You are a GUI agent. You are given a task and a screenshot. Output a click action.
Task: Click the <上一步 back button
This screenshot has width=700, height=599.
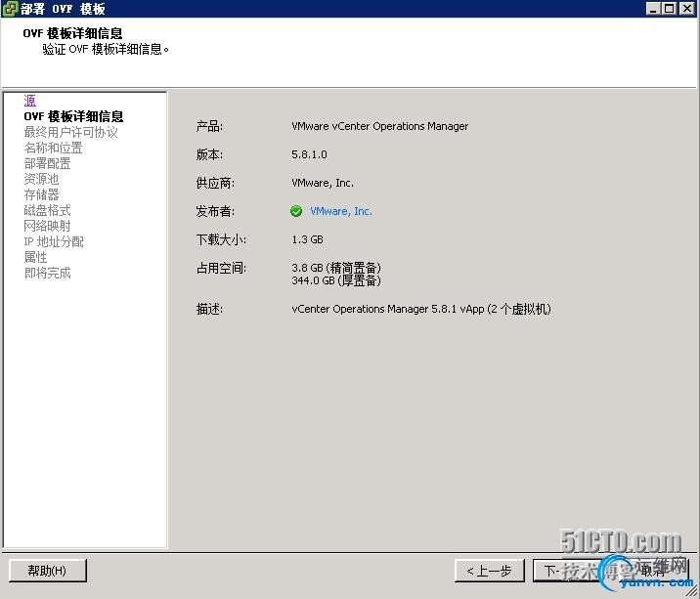[489, 571]
